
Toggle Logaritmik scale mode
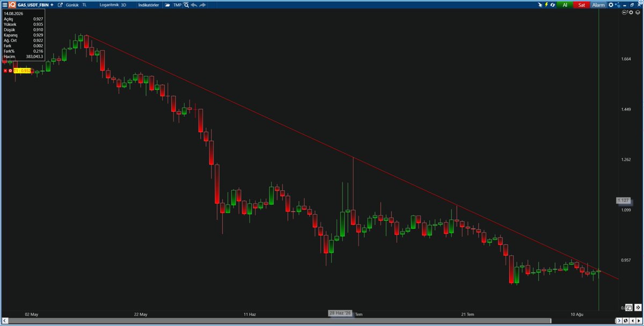click(x=109, y=5)
